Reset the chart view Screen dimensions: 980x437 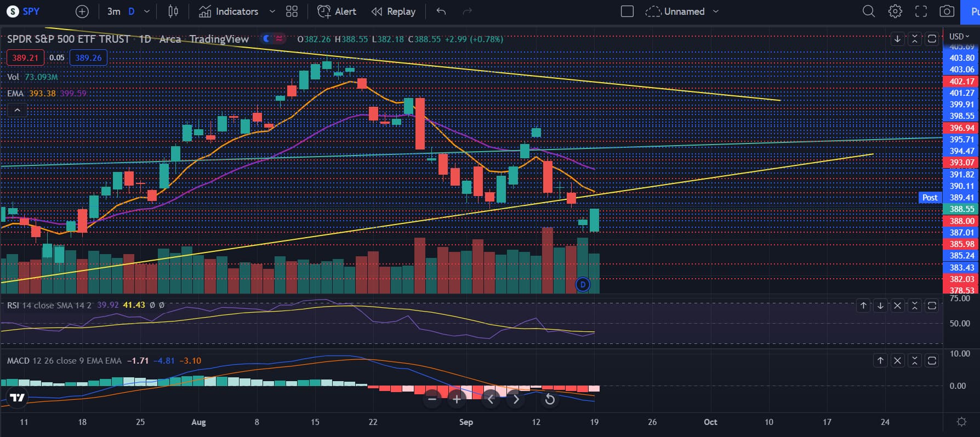[550, 399]
